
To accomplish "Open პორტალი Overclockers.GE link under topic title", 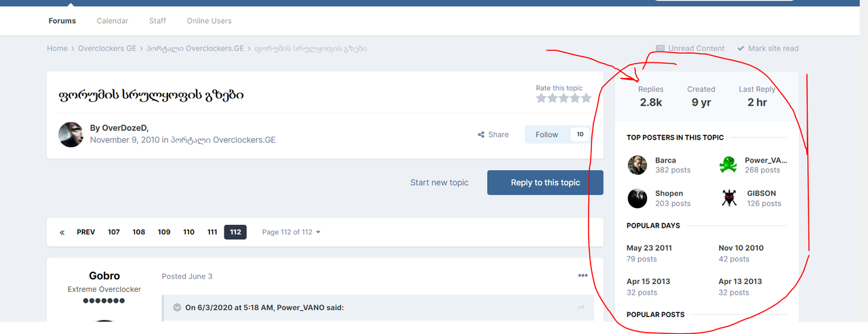I will [x=223, y=140].
